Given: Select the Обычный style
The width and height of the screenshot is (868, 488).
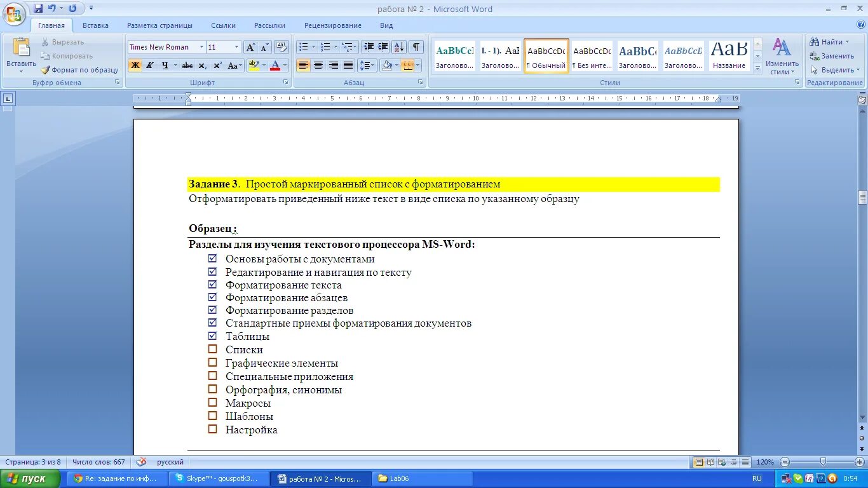Looking at the screenshot, I should [546, 57].
